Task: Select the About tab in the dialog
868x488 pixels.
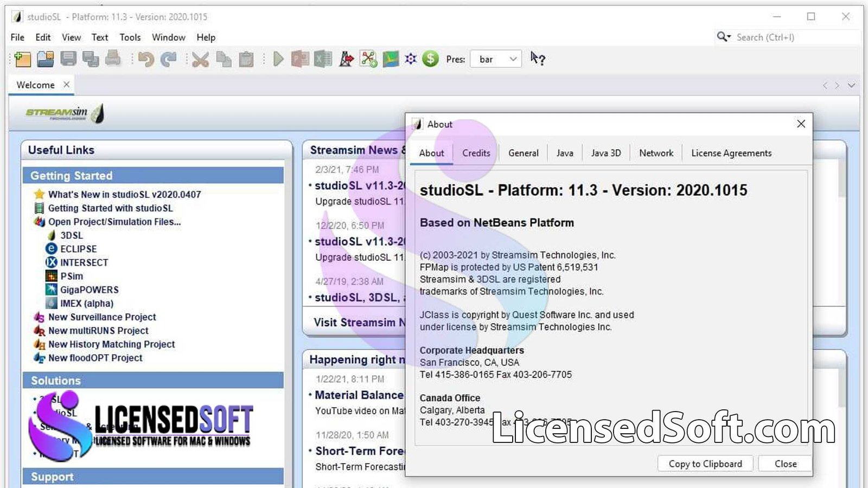Action: [431, 153]
